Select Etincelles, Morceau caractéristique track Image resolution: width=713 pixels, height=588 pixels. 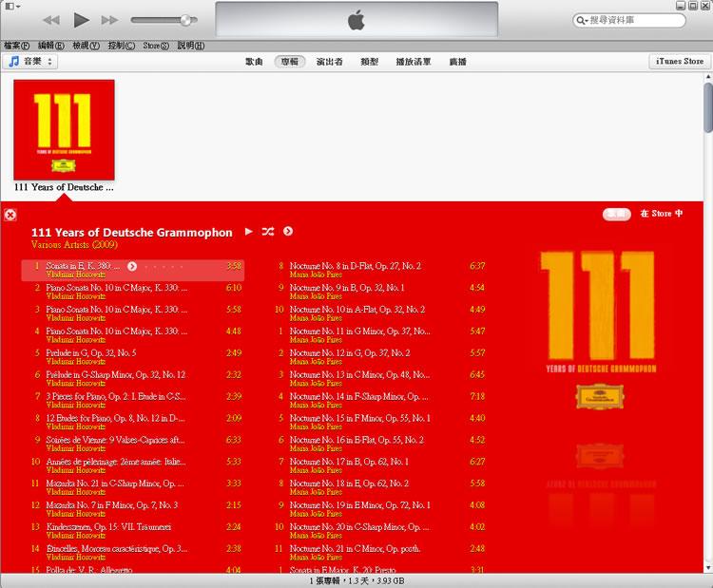(x=133, y=553)
